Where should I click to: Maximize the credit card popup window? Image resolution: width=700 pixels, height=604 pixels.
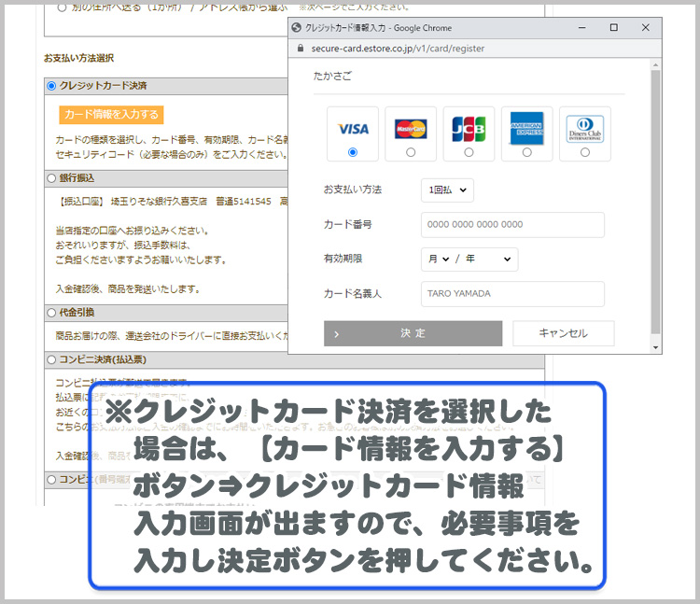coord(614,27)
